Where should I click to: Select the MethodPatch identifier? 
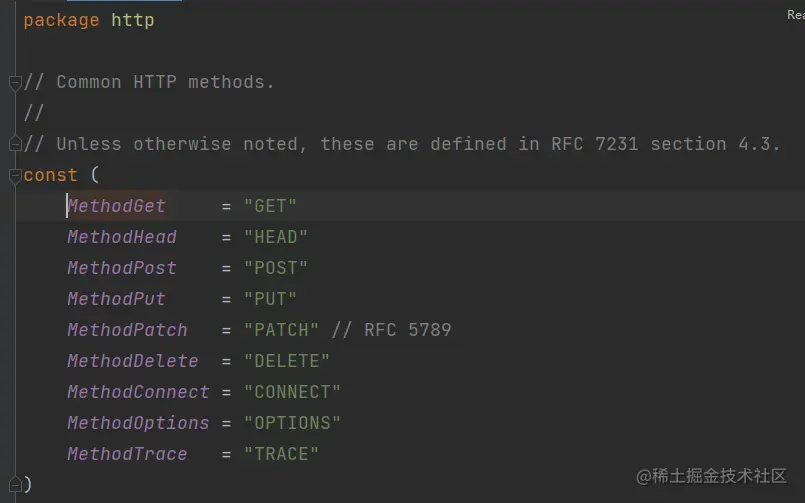[127, 330]
